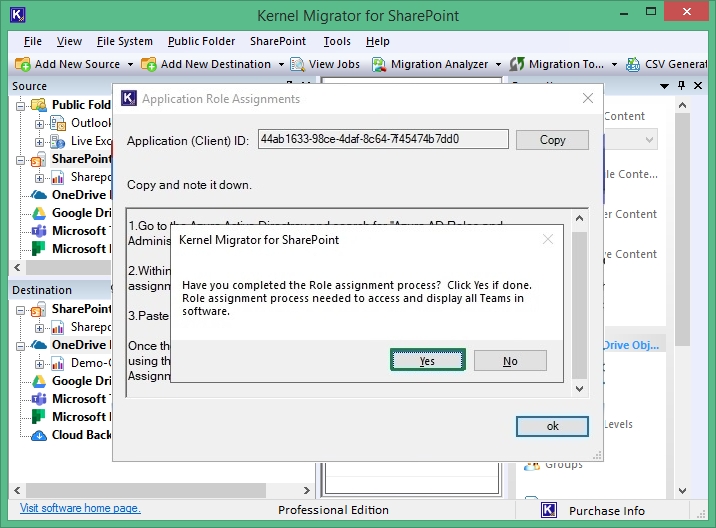Screen dimensions: 716x528
Task: Open the Help menu
Action: point(378,42)
